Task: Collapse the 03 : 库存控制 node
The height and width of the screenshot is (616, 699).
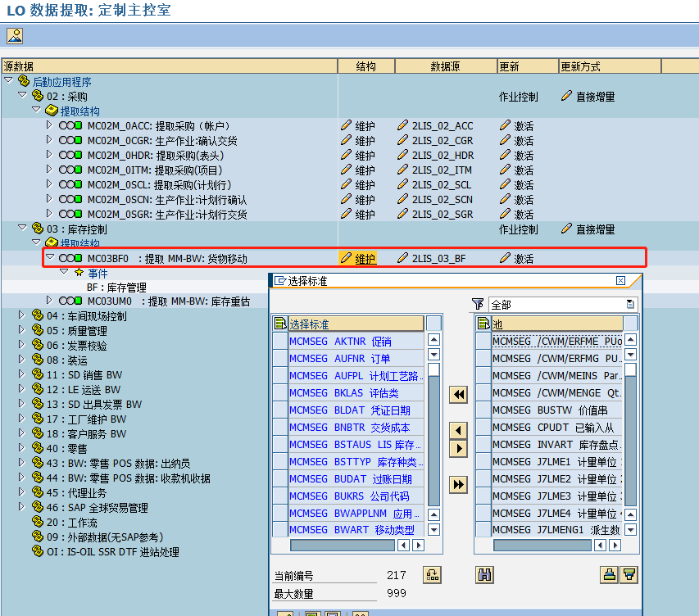Action: click(22, 228)
